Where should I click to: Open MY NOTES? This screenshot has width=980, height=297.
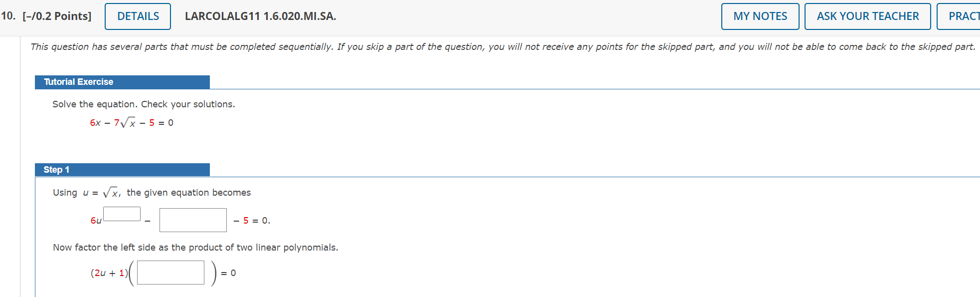pyautogui.click(x=760, y=16)
